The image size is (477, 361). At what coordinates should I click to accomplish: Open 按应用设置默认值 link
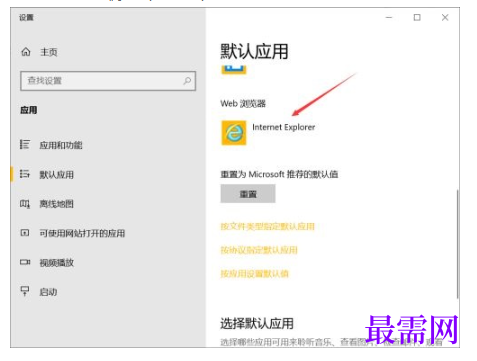[254, 274]
